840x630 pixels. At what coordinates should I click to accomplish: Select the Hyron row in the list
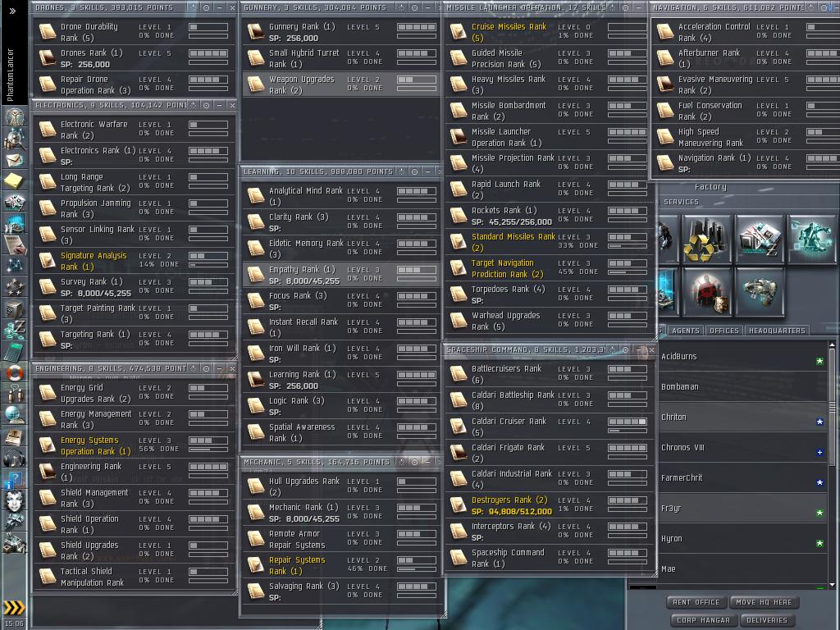tap(742, 538)
